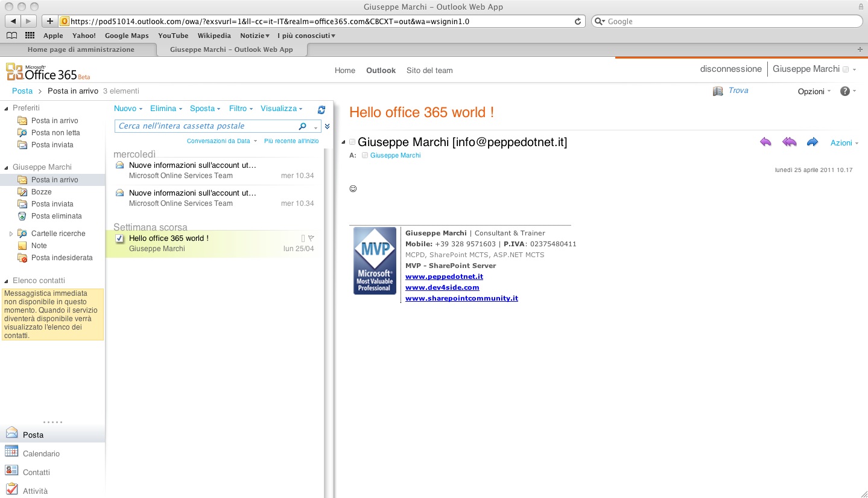Click the Safari add bookmark plus button
Image resolution: width=868 pixels, height=498 pixels.
(x=50, y=21)
